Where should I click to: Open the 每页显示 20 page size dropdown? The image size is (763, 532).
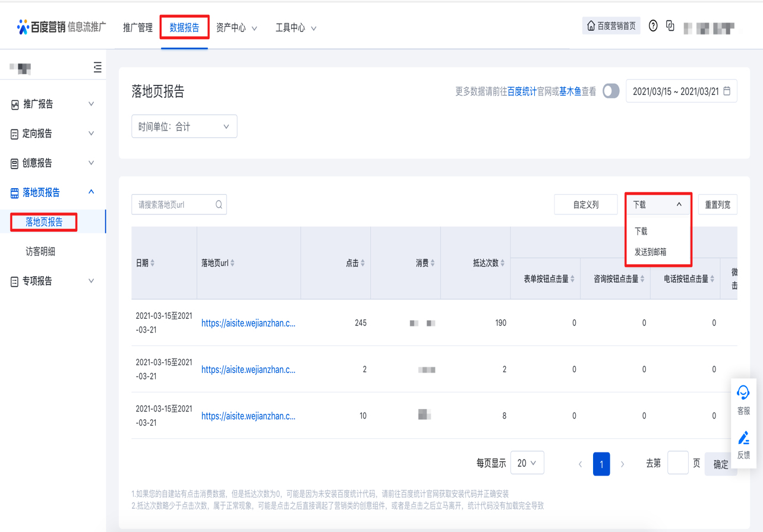pyautogui.click(x=526, y=463)
